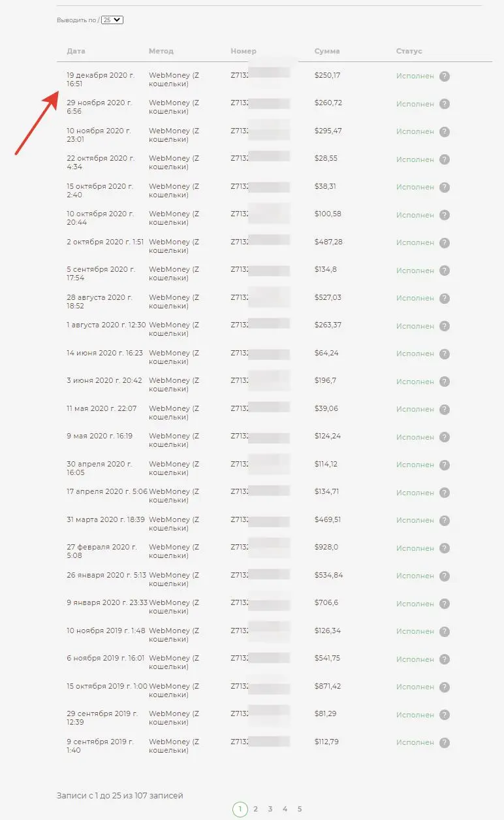Click help icon on $527,03 row
This screenshot has width=504, height=820.
tap(445, 298)
